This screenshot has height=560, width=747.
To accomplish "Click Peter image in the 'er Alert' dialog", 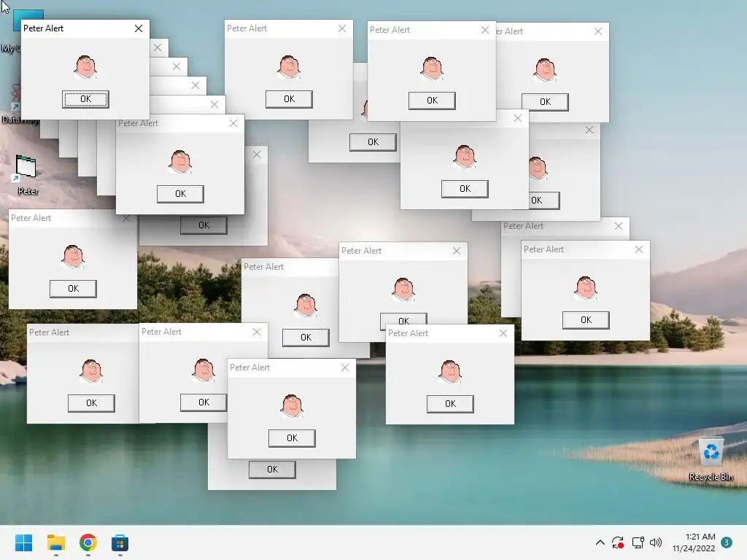I will tap(545, 69).
